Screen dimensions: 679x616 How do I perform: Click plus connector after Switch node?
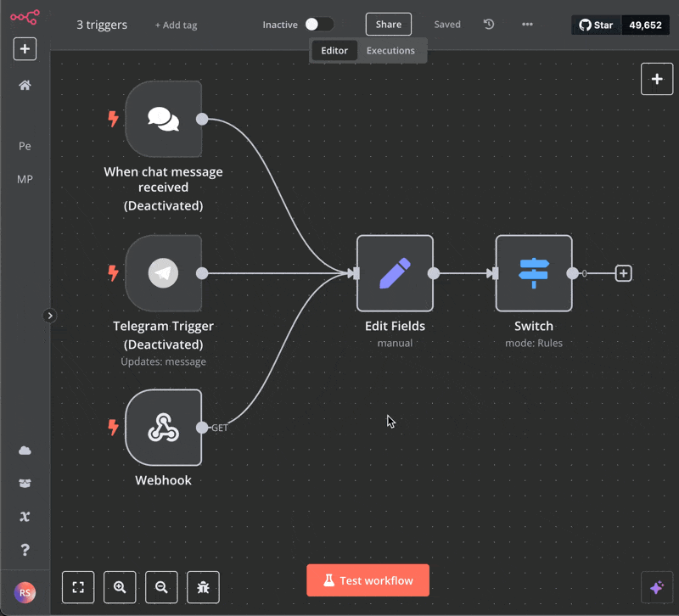623,273
